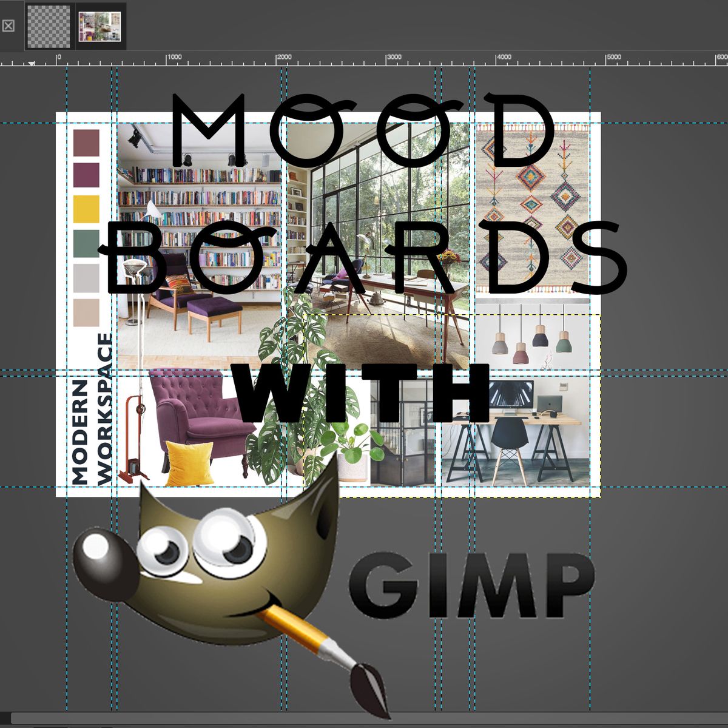Switch to the transparent checkerboard image tab

tap(50, 27)
